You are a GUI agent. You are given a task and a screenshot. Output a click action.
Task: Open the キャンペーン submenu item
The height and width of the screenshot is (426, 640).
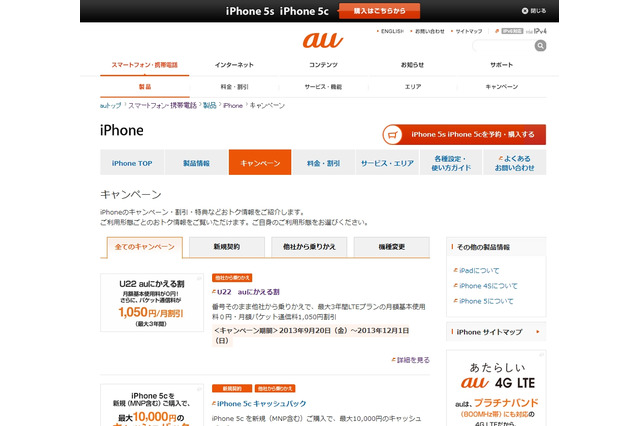click(502, 87)
